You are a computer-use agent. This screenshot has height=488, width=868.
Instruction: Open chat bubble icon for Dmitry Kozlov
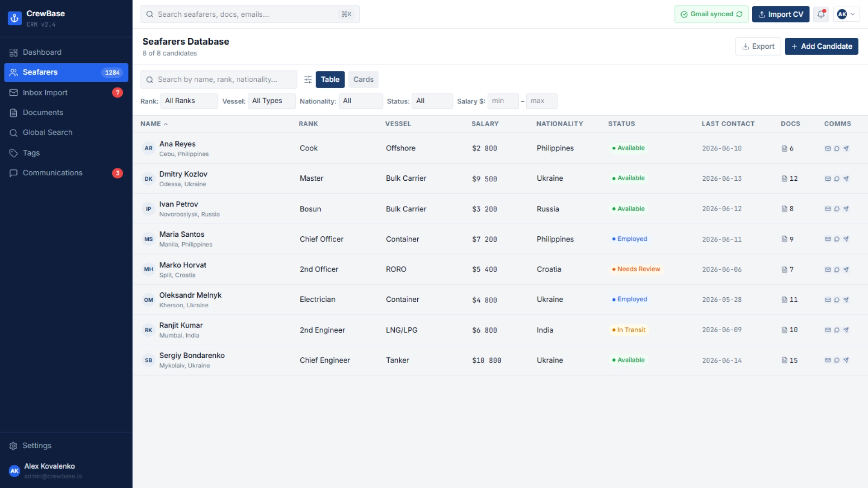click(837, 178)
